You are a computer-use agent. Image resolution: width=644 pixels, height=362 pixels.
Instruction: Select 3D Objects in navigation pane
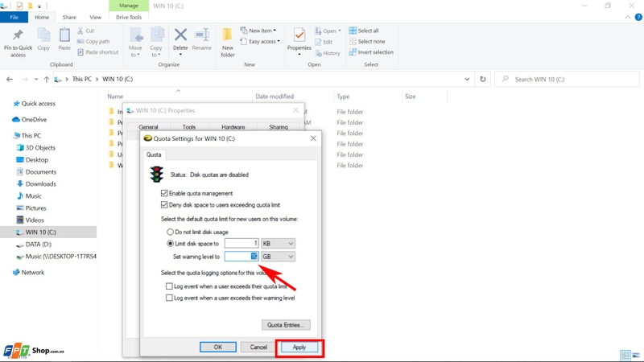(x=35, y=148)
